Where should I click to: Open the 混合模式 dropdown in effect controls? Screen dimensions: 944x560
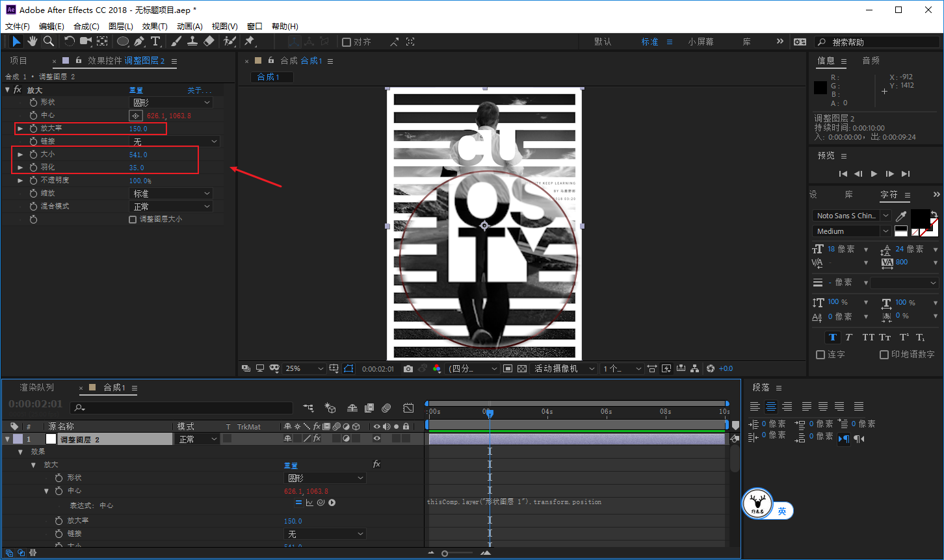pos(171,207)
